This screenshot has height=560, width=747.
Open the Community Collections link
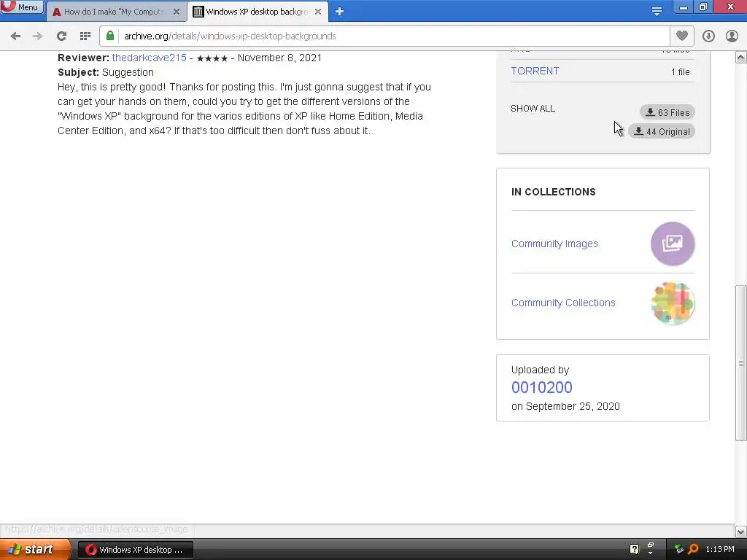click(563, 303)
